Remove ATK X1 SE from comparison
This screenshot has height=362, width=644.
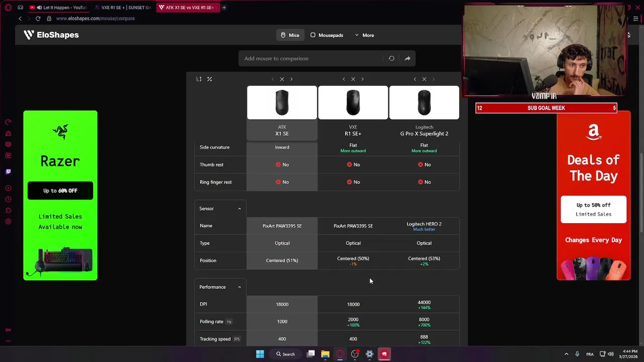tap(282, 79)
